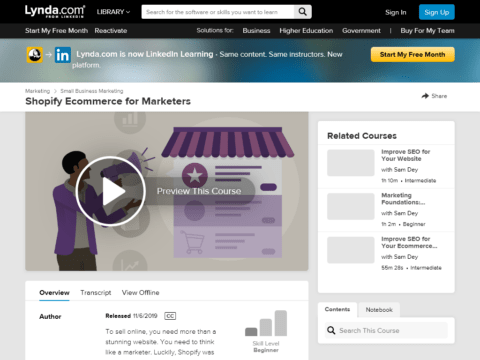Image resolution: width=480 pixels, height=360 pixels.
Task: Click the Lynda.com logo
Action: [x=55, y=11]
